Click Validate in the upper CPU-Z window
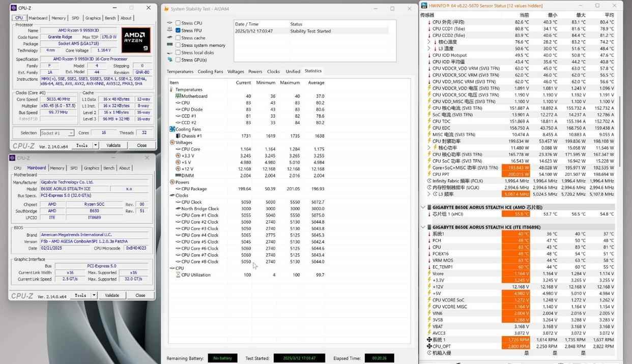The image size is (632, 364). tap(113, 145)
